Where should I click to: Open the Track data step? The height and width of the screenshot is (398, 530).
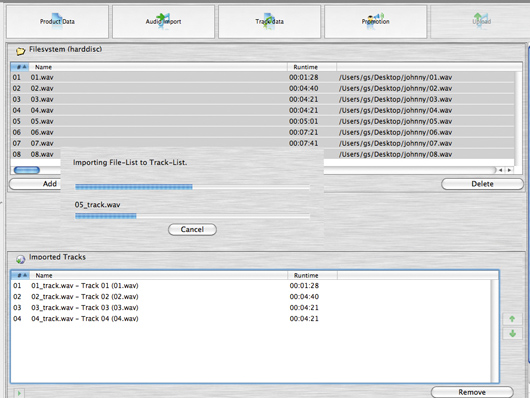(269, 22)
